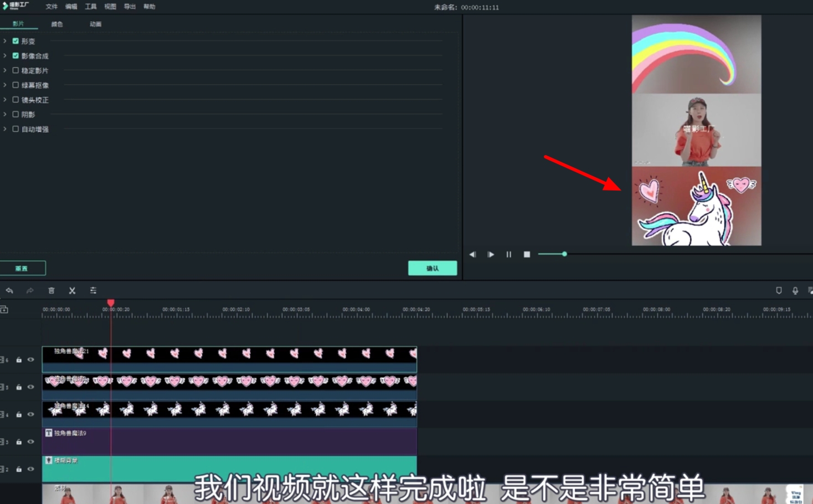813x504 pixels.
Task: Click the microphone recording icon above the timeline
Action: tap(795, 290)
